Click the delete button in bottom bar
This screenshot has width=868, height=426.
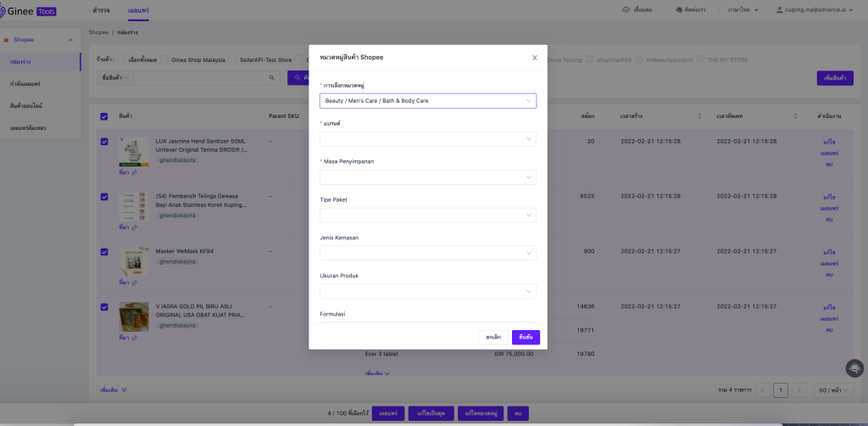pyautogui.click(x=518, y=414)
